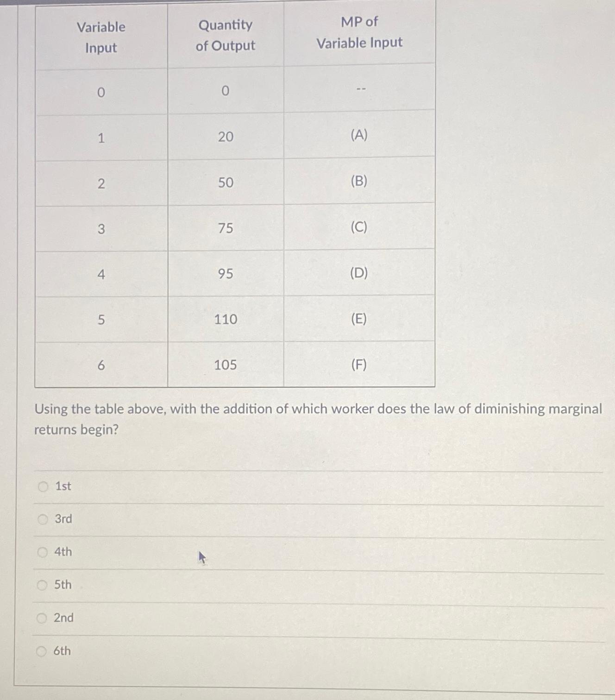Viewport: 615px width, 700px height.
Task: Select the 3rd radio option
Action: pyautogui.click(x=42, y=519)
